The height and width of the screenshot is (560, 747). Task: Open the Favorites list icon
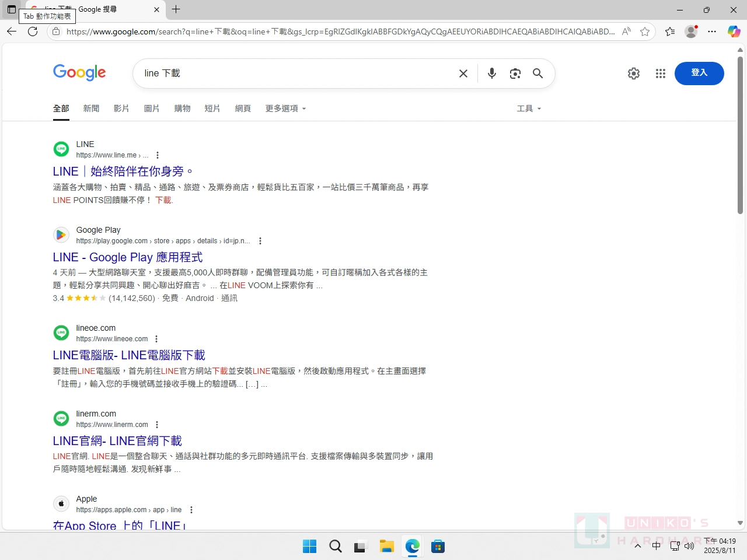pos(670,32)
